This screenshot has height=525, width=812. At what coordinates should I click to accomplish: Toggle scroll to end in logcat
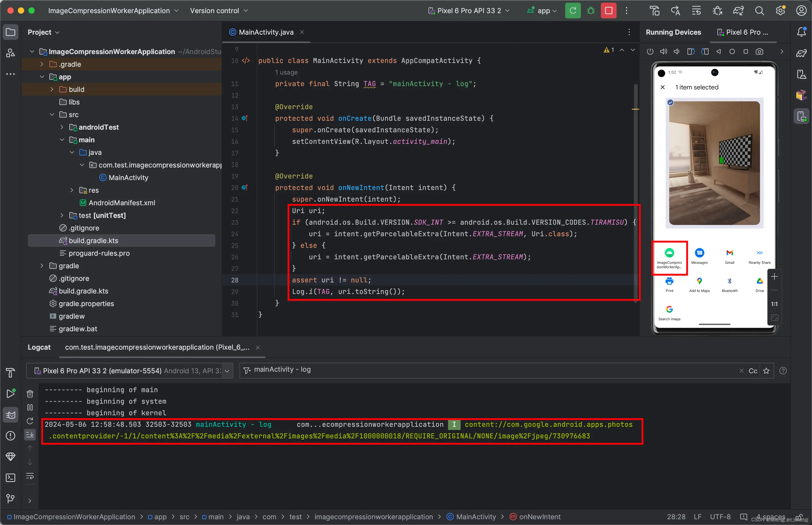click(30, 434)
